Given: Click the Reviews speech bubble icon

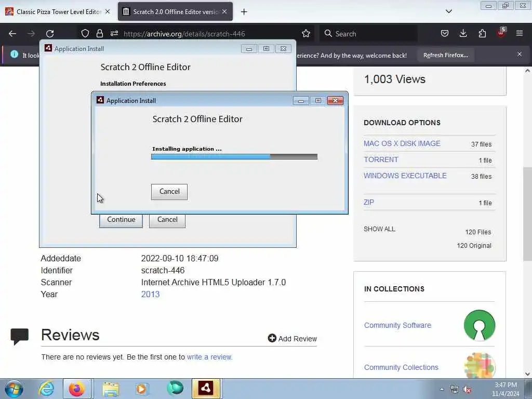Looking at the screenshot, I should [19, 336].
